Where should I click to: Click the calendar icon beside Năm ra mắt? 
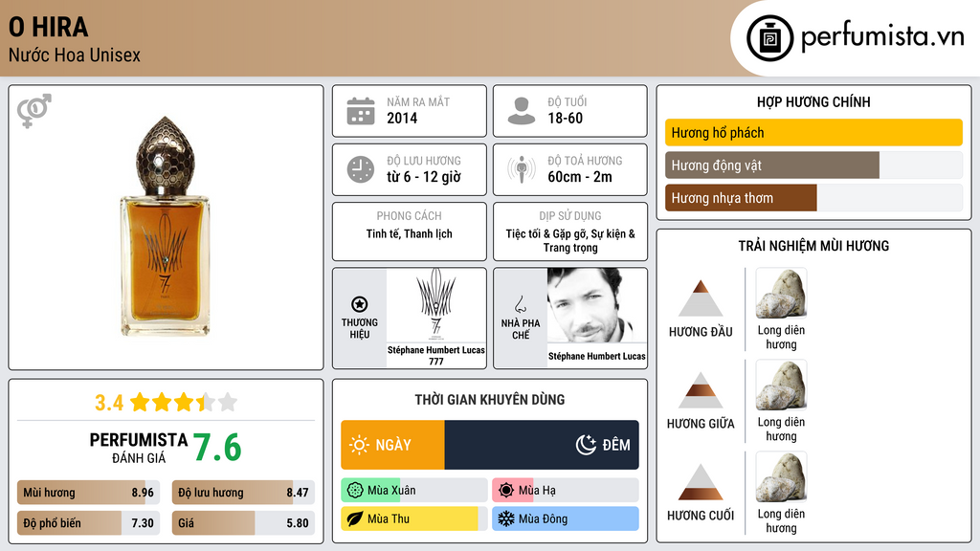[361, 111]
